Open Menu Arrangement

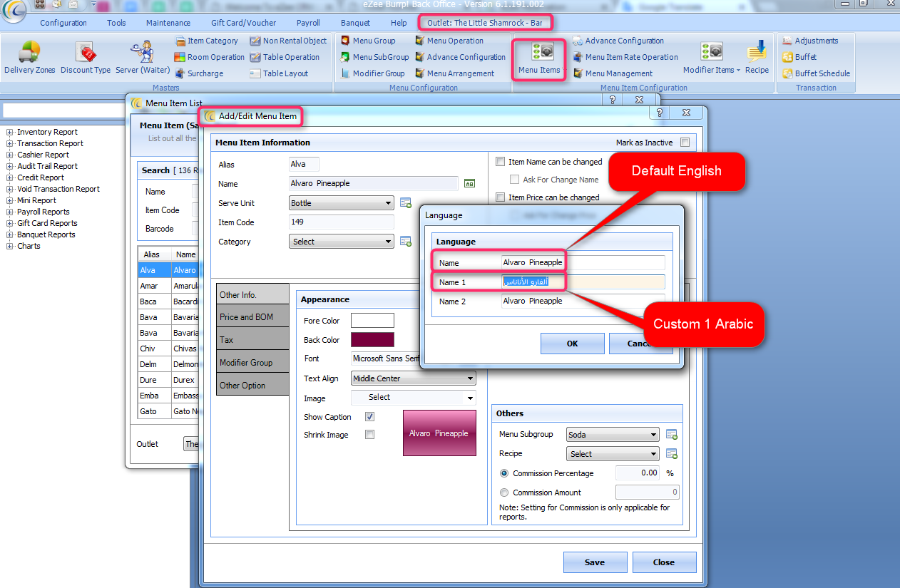(455, 73)
